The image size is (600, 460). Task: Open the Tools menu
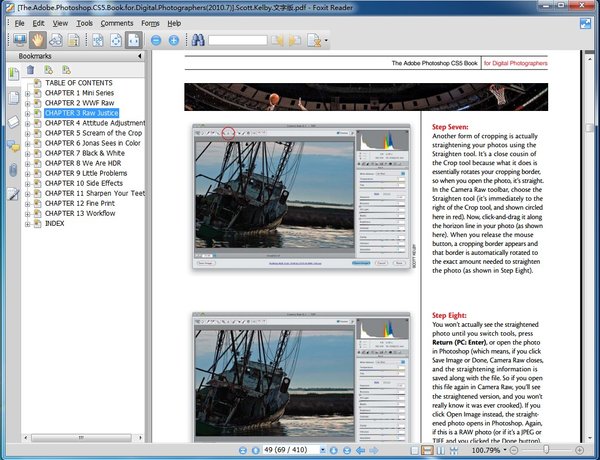(x=84, y=22)
